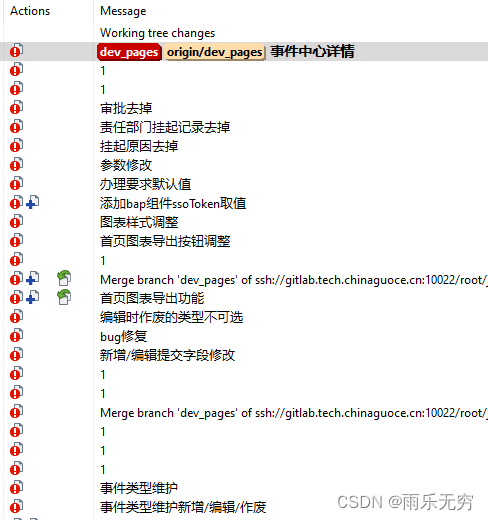Click modified icon on '审批去掉' row
Image resolution: width=488 pixels, height=520 pixels.
tap(16, 108)
